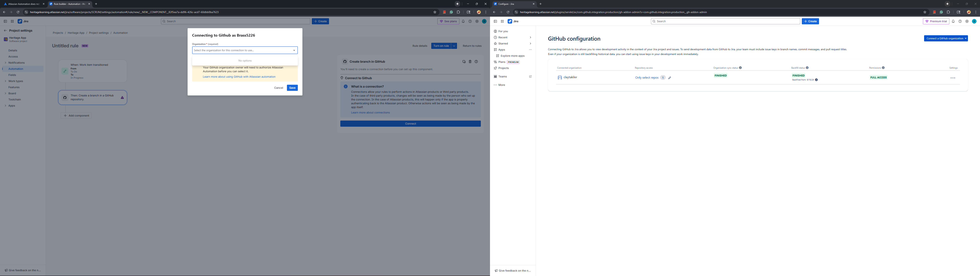Click the info icon next to Permissions

pyautogui.click(x=883, y=68)
